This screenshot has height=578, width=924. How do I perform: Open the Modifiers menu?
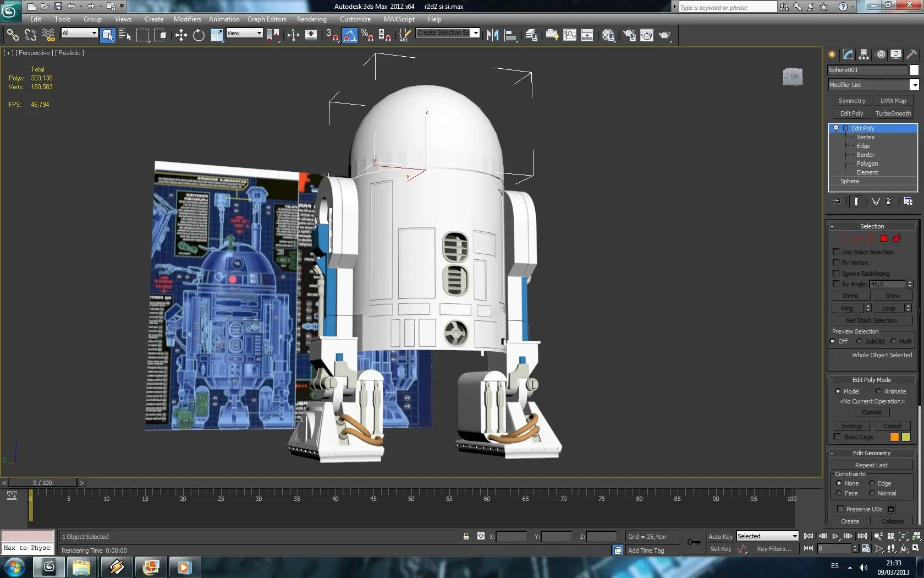click(x=188, y=19)
